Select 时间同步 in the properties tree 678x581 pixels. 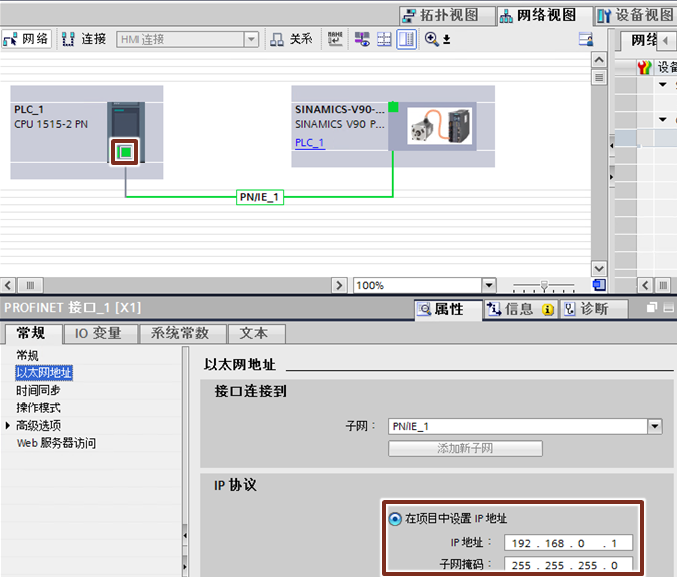tap(38, 390)
